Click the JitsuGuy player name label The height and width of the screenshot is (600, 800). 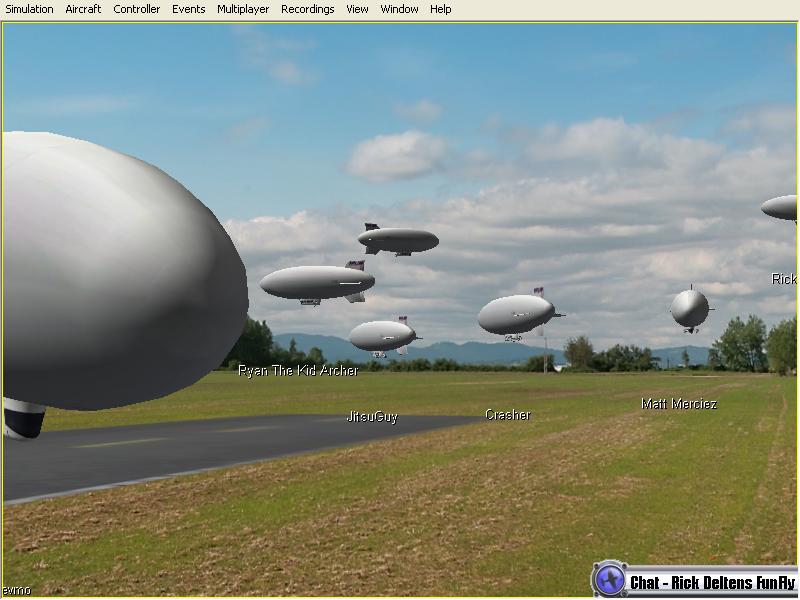click(x=372, y=417)
